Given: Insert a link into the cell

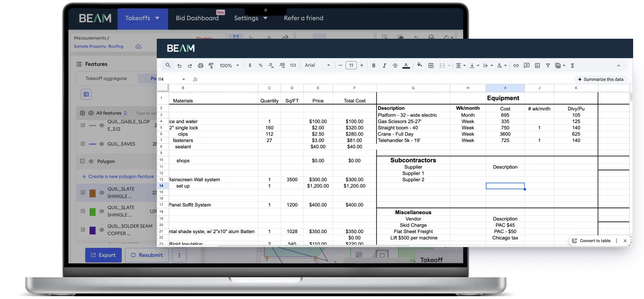Looking at the screenshot, I should pyautogui.click(x=516, y=65).
